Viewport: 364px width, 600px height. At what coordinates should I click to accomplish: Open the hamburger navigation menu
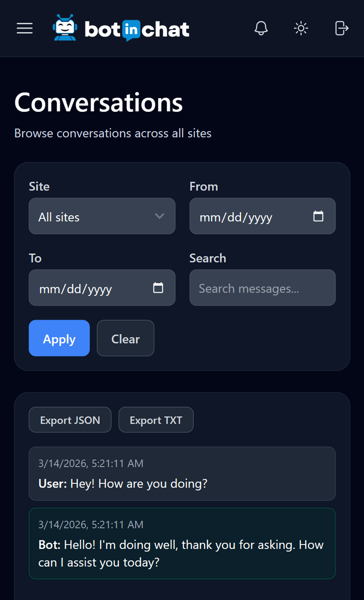tap(25, 29)
